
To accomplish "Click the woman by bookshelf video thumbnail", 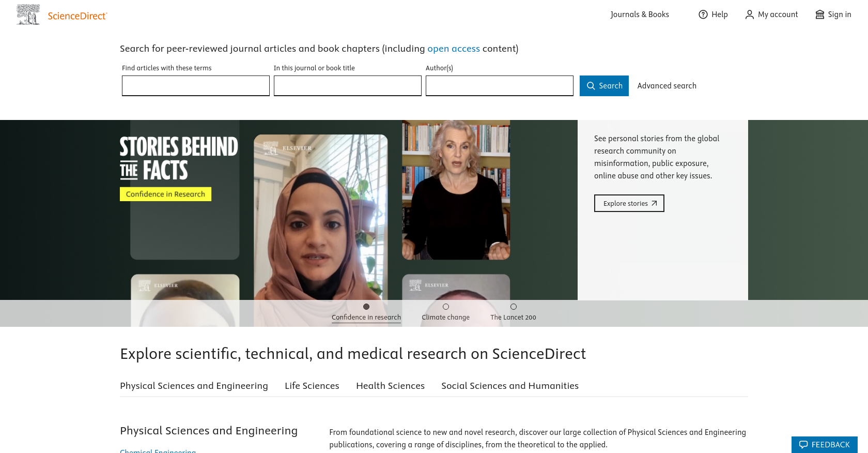I will [456, 190].
